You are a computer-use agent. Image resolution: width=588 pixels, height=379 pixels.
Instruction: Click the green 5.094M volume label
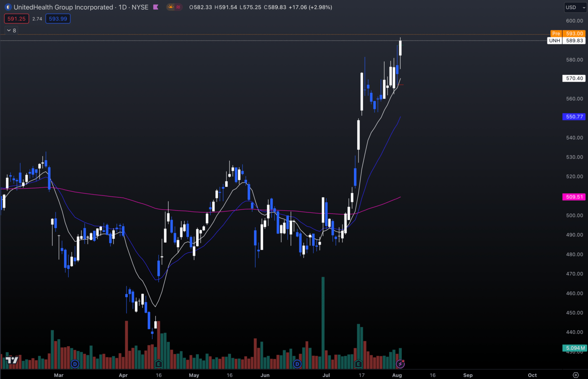click(x=575, y=348)
